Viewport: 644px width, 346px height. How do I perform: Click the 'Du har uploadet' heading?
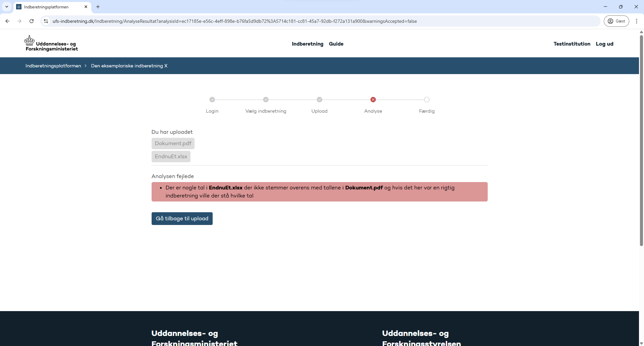(172, 132)
